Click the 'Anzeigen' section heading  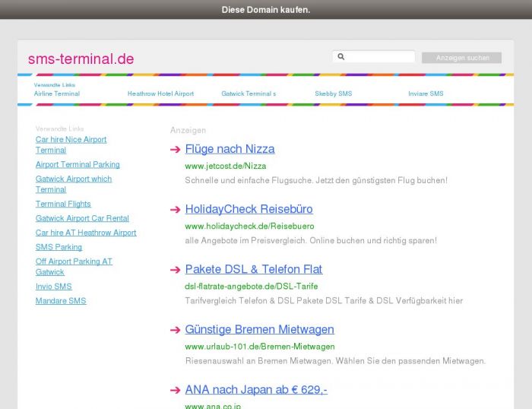(x=188, y=130)
